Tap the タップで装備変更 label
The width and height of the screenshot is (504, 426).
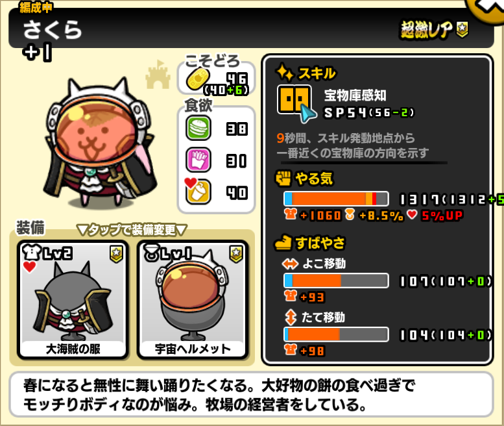[132, 230]
